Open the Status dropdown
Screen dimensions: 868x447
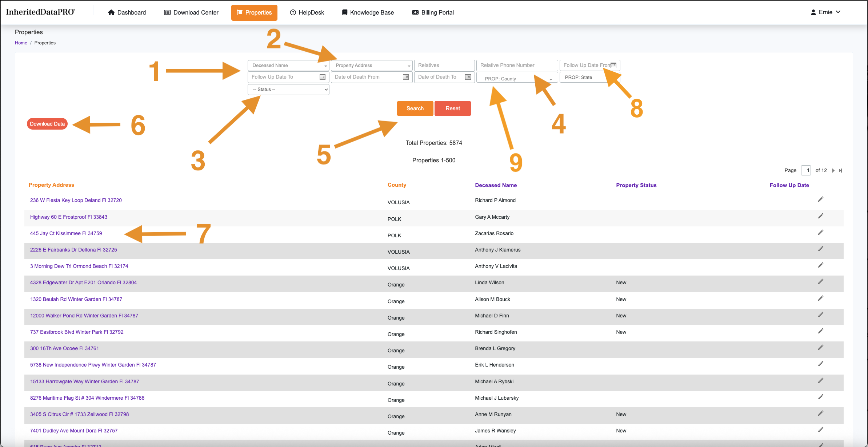tap(288, 90)
